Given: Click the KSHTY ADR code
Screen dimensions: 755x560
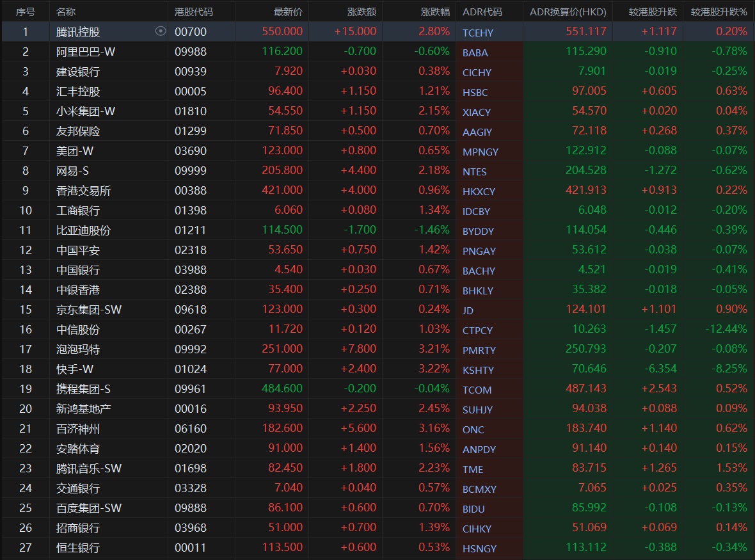Looking at the screenshot, I should point(478,370).
